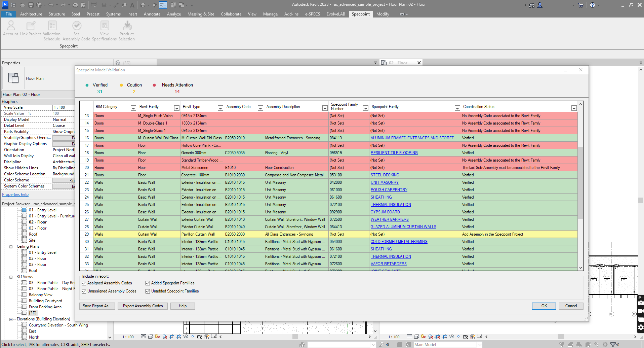This screenshot has height=348, width=644.
Task: Open the Coordination Status filter dropdown
Action: 574,108
